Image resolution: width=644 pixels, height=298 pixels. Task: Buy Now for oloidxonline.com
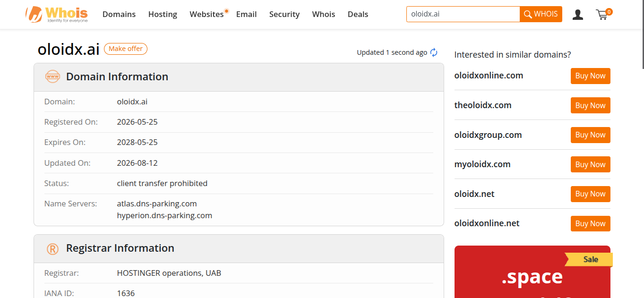tap(590, 76)
